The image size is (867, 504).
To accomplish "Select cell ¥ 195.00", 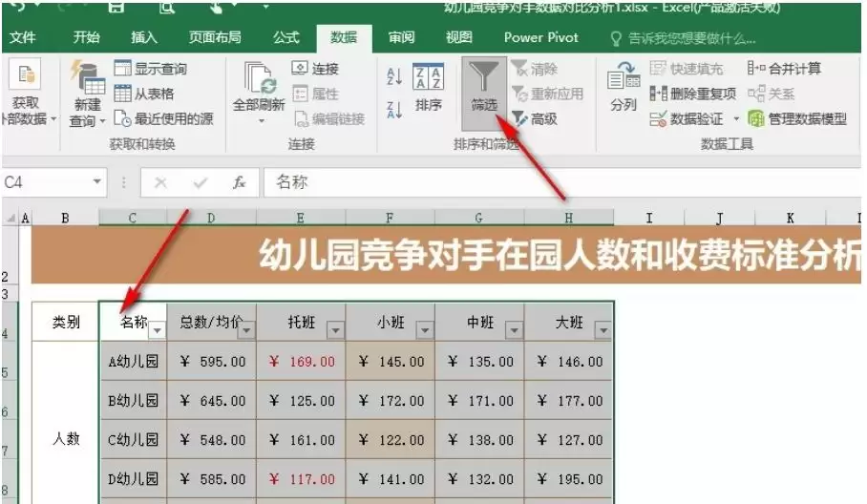I will click(x=569, y=478).
